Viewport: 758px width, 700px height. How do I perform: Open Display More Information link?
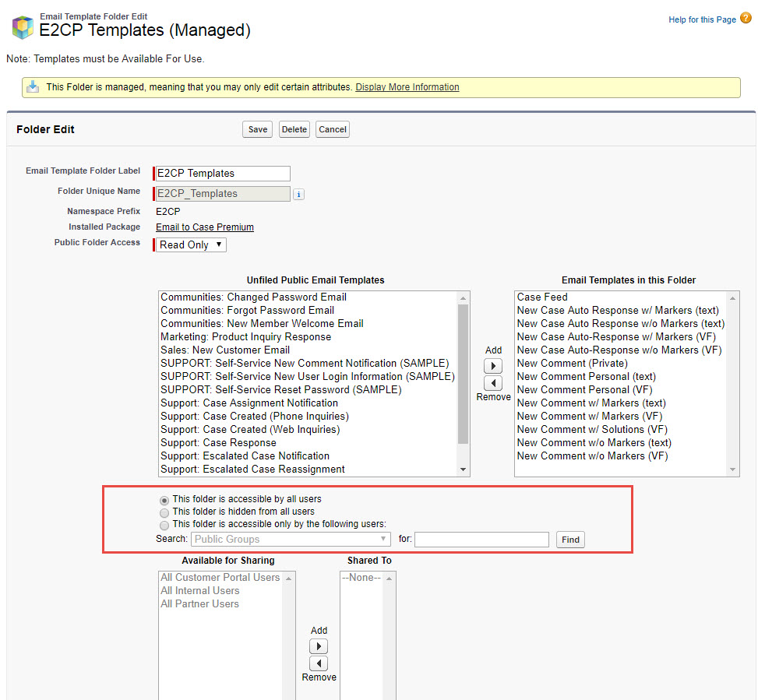pos(407,87)
